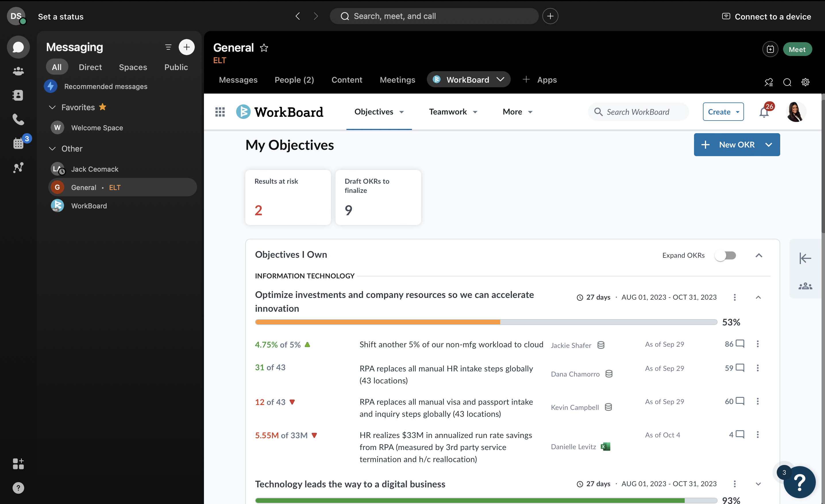Switch to the Content tab
This screenshot has height=504, width=825.
[346, 80]
